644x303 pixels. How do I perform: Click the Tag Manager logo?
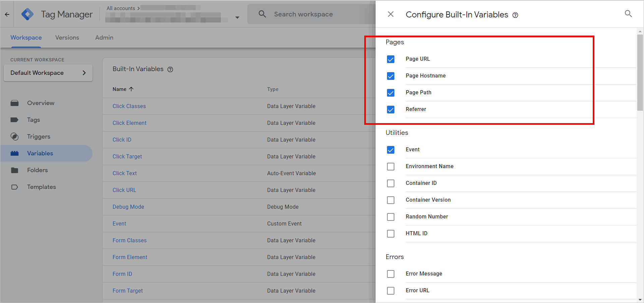tap(27, 14)
